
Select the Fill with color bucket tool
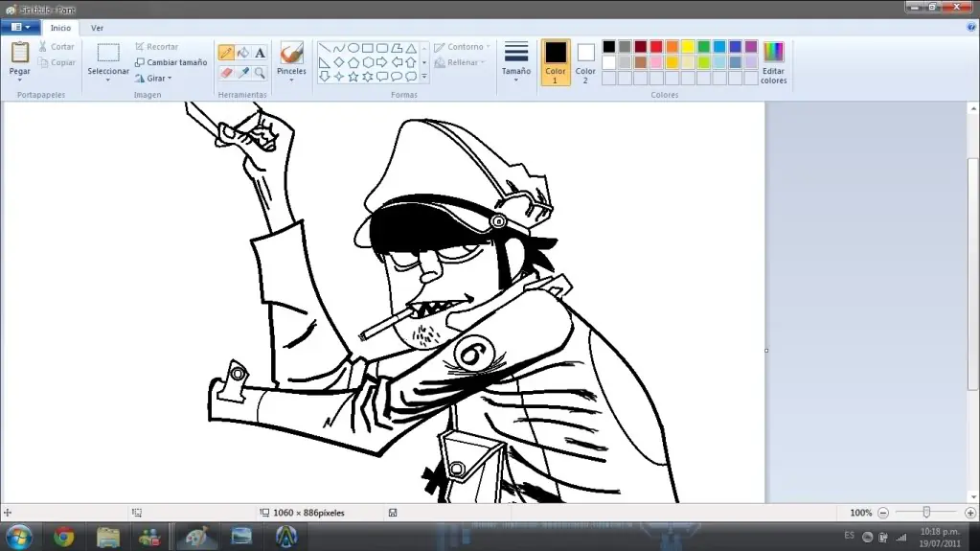pyautogui.click(x=243, y=53)
